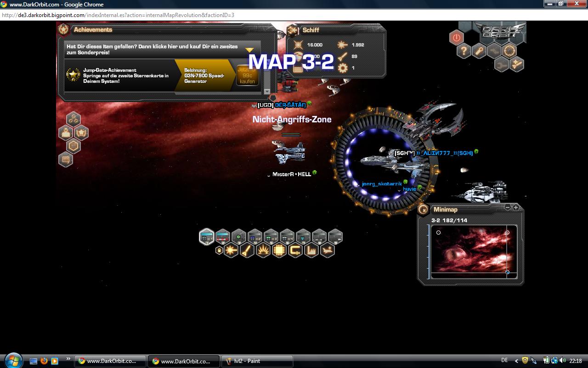
Task: Open the help question mark icon
Action: 464,51
